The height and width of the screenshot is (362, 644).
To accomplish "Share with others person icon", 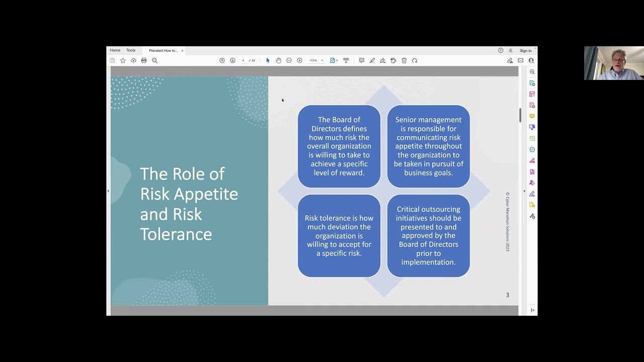I will click(531, 60).
